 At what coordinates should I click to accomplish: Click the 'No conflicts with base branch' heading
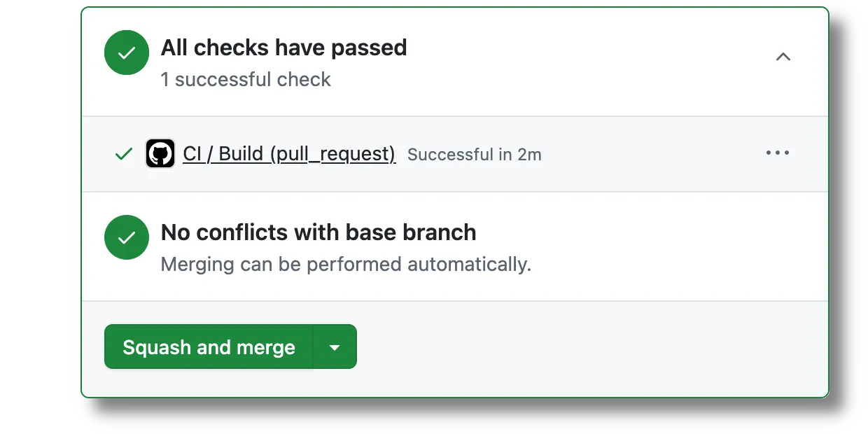[x=318, y=232]
